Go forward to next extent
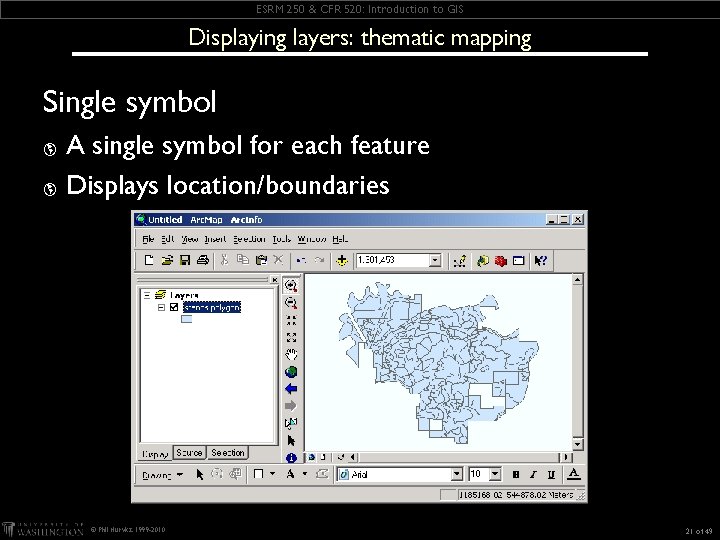Image resolution: width=720 pixels, height=540 pixels. [x=291, y=406]
